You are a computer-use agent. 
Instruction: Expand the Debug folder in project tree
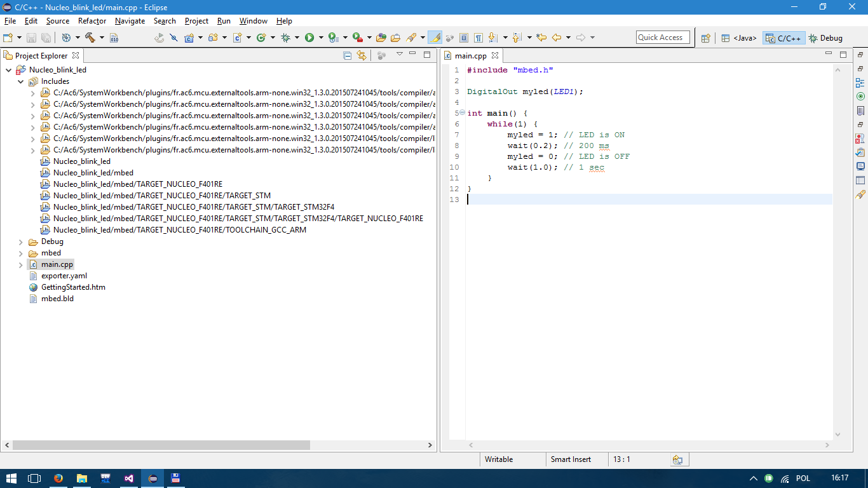pyautogui.click(x=21, y=241)
